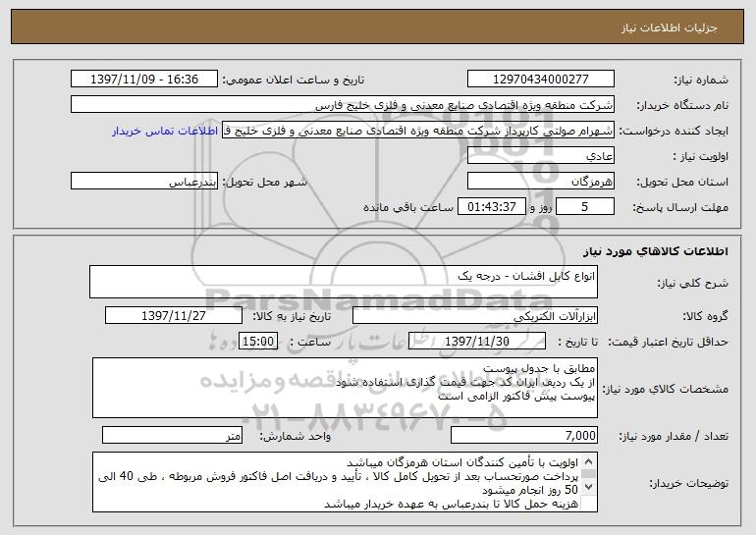Click the request creator field شهرام صولتی

(x=418, y=131)
